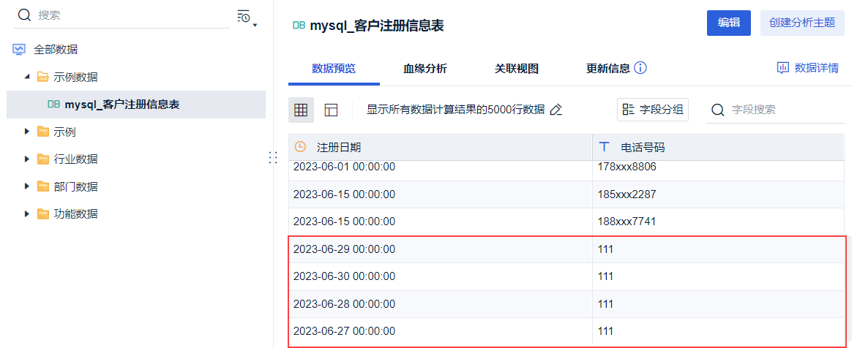The height and width of the screenshot is (348, 868).
Task: Expand the 功能数据 folder
Action: pyautogui.click(x=27, y=213)
